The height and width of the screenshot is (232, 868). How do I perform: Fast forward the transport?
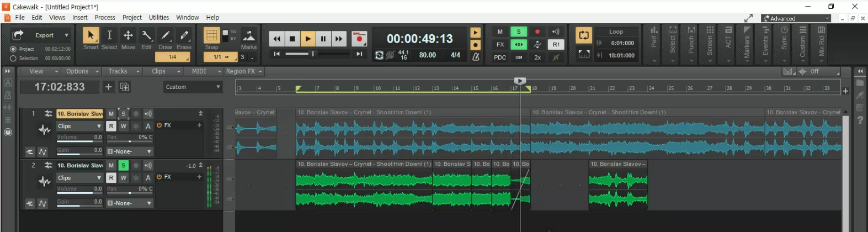coord(339,39)
